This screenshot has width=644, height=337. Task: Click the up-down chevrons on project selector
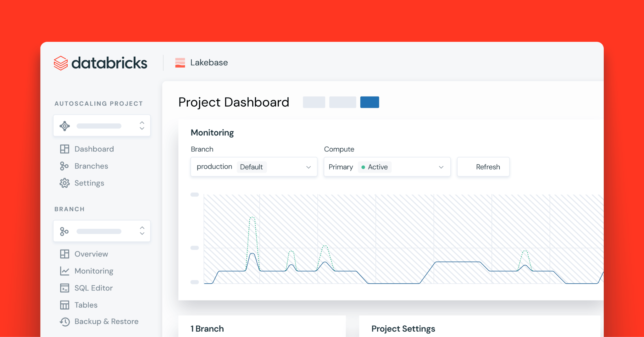tap(142, 125)
